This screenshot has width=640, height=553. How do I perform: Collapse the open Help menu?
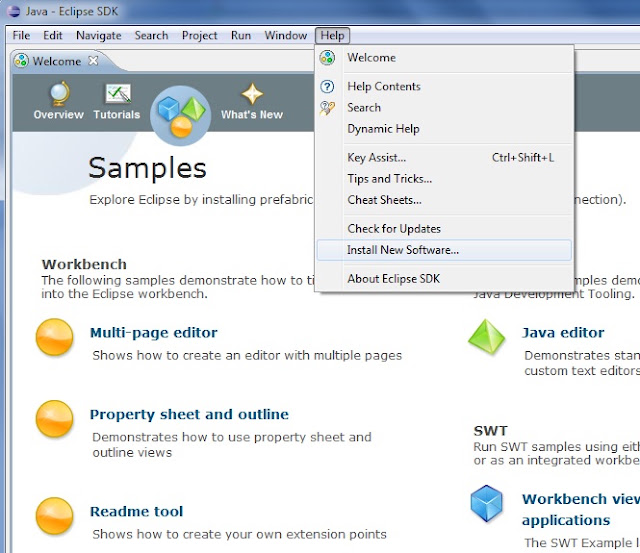tap(332, 36)
